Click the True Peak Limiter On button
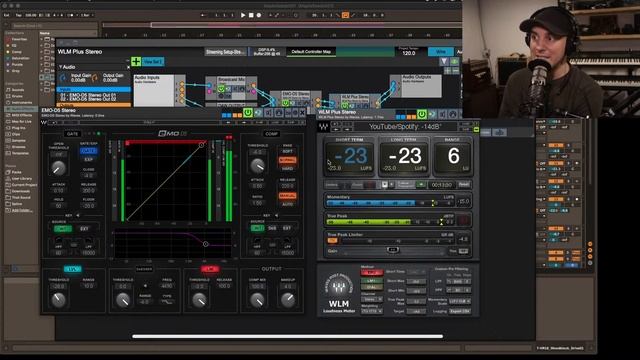 click(332, 241)
